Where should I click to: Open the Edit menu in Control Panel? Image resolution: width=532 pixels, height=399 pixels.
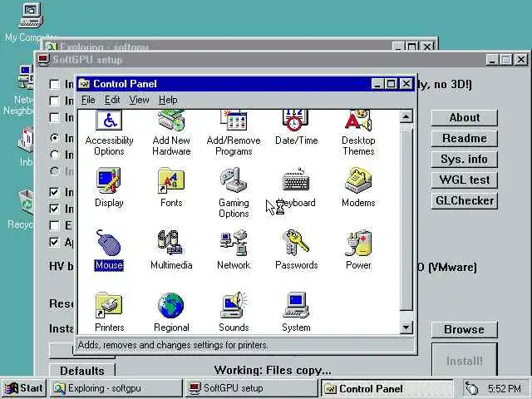[x=112, y=100]
